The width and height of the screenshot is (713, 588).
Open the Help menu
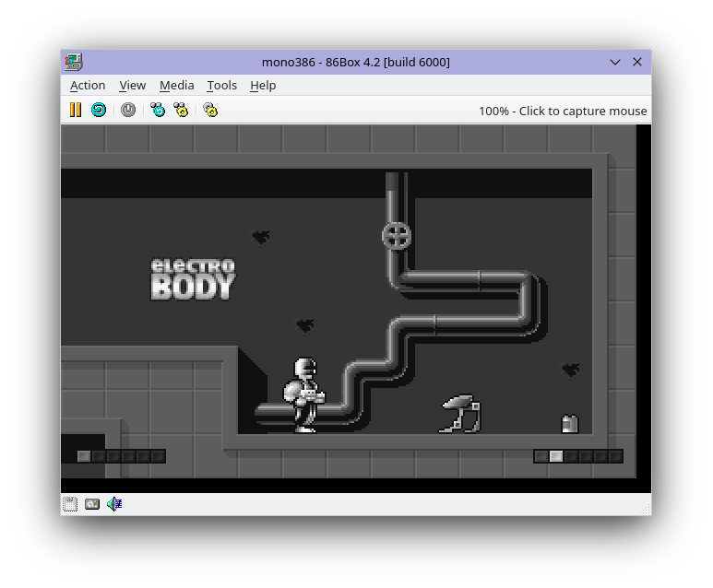(x=263, y=86)
